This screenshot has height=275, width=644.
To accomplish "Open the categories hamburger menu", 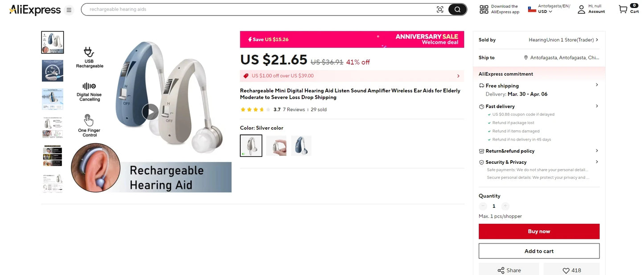I will coord(69,10).
